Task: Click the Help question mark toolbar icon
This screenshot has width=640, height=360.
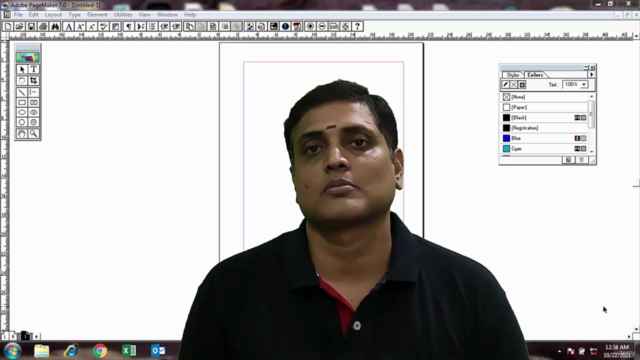Action: pos(358,27)
